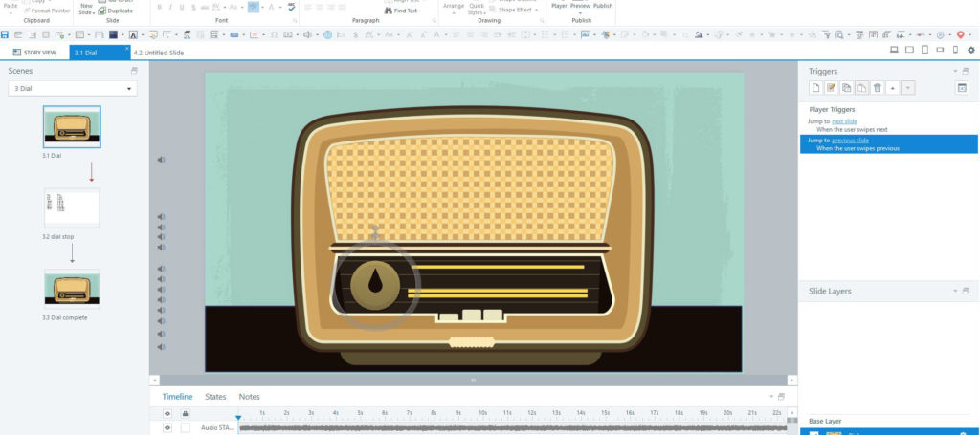Undock the Scenes panel

pos(134,71)
